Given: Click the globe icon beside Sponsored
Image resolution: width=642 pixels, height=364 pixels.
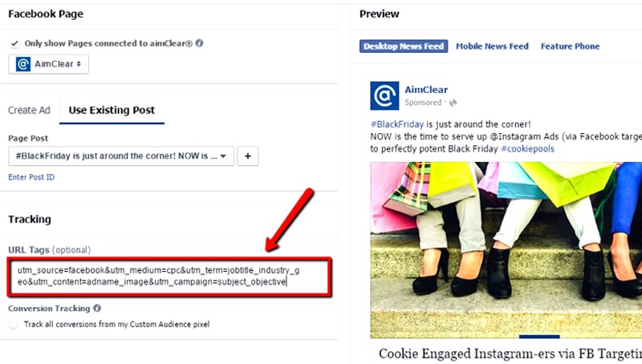Looking at the screenshot, I should tap(453, 103).
